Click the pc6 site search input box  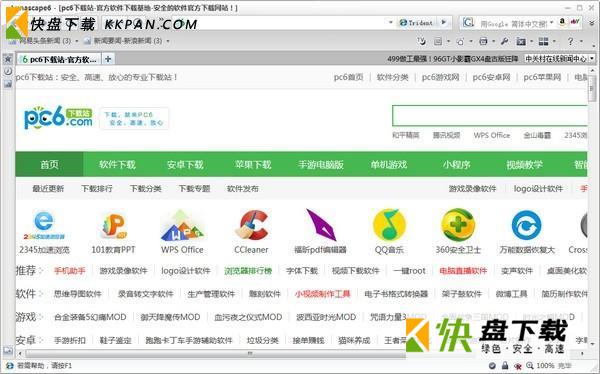point(490,116)
